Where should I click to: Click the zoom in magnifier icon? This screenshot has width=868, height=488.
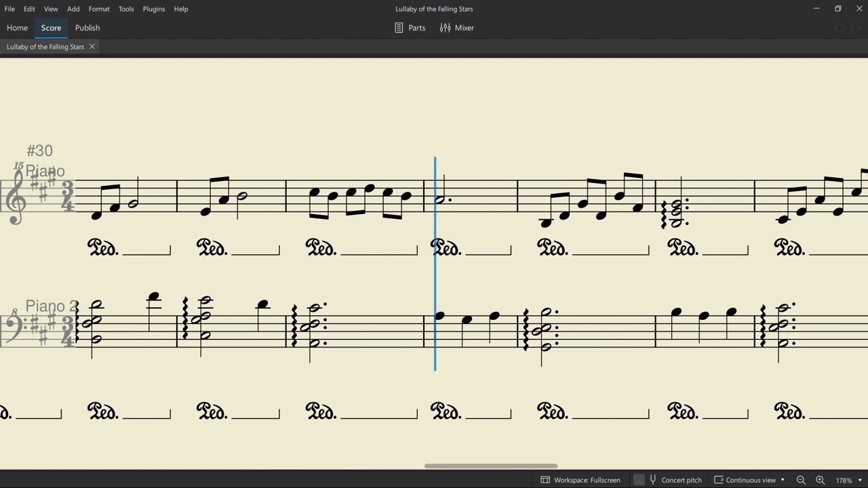pos(820,480)
